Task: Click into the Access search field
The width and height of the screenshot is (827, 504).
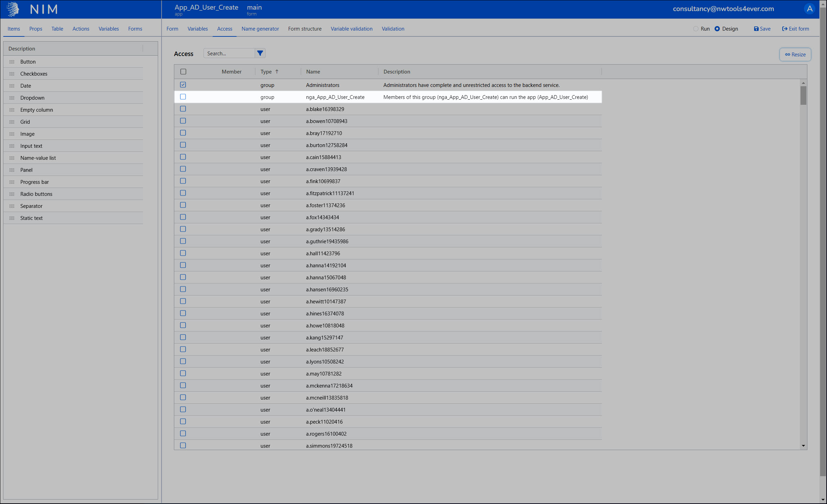Action: point(229,53)
